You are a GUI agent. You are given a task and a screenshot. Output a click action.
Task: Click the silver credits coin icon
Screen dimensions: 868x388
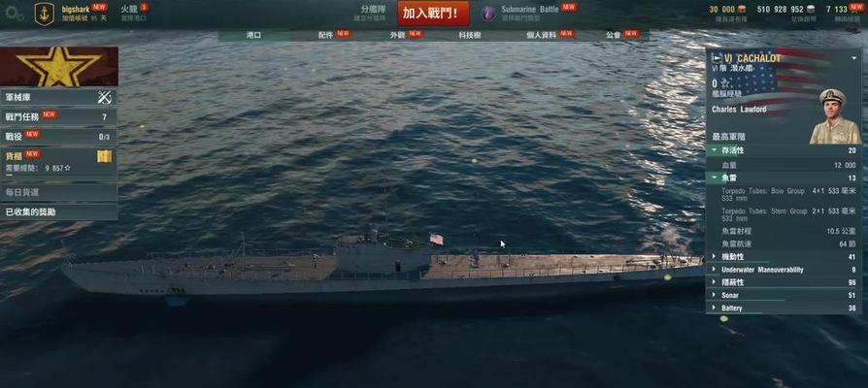(x=811, y=10)
